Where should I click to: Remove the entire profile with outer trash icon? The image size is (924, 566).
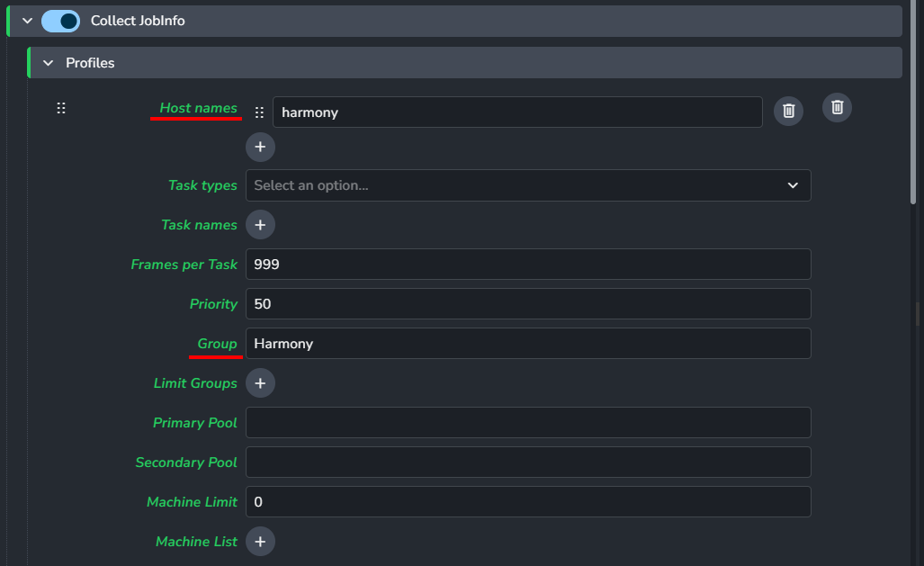pos(837,107)
